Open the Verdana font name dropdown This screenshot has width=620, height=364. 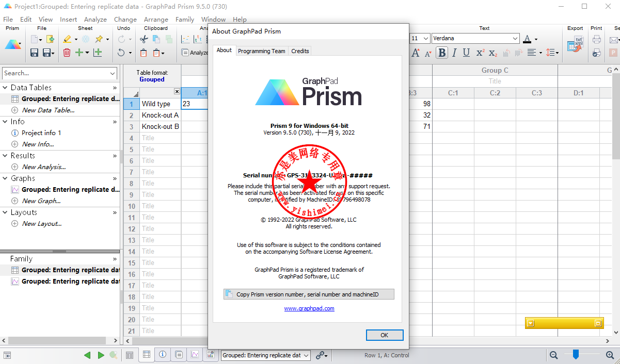point(515,39)
